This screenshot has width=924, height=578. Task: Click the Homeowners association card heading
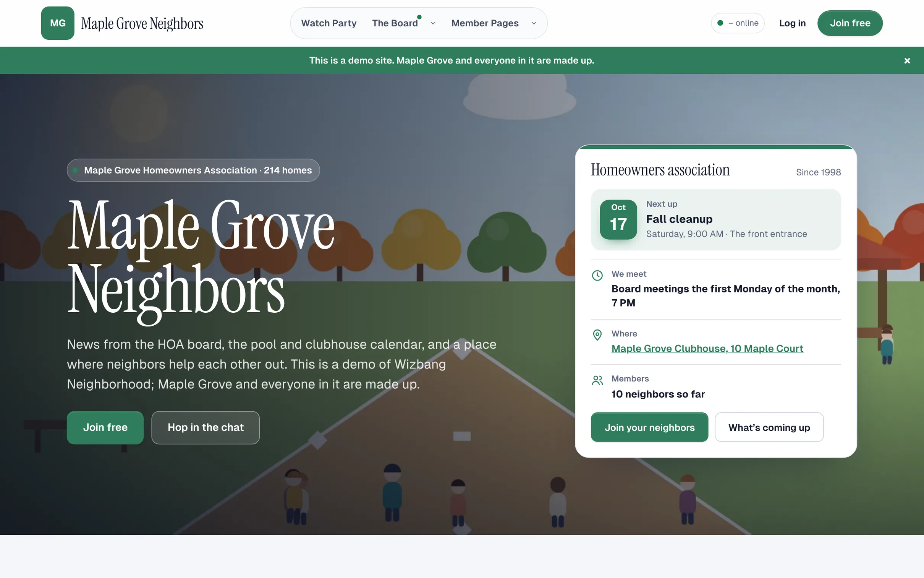[x=660, y=170]
